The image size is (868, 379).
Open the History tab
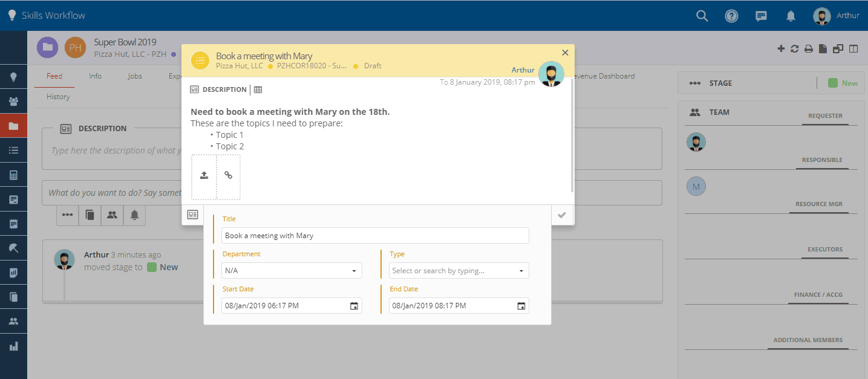point(58,97)
